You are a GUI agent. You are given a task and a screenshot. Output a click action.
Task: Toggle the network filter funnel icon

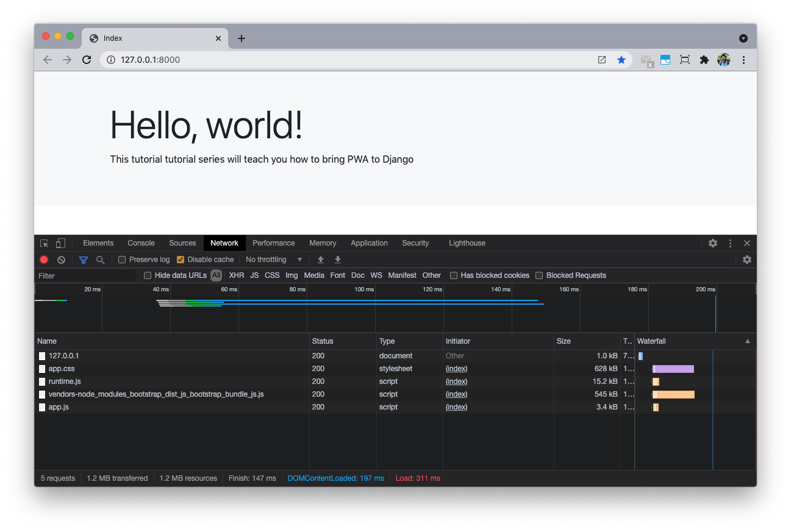[x=84, y=260]
